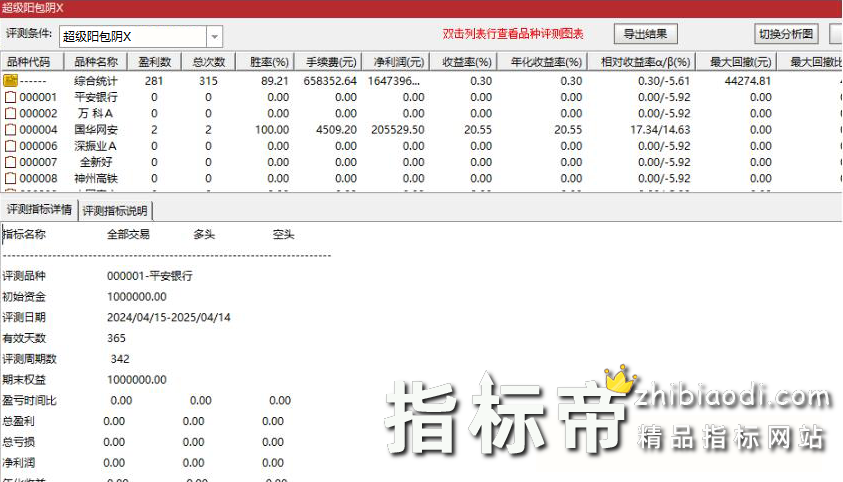The width and height of the screenshot is (843, 482).
Task: Click stock code 000004
Action: 38,130
